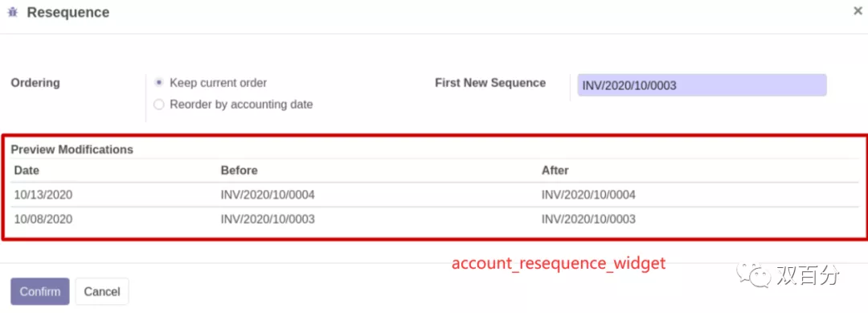Confirm the resequence operation
This screenshot has height=313, width=868.
(x=40, y=291)
